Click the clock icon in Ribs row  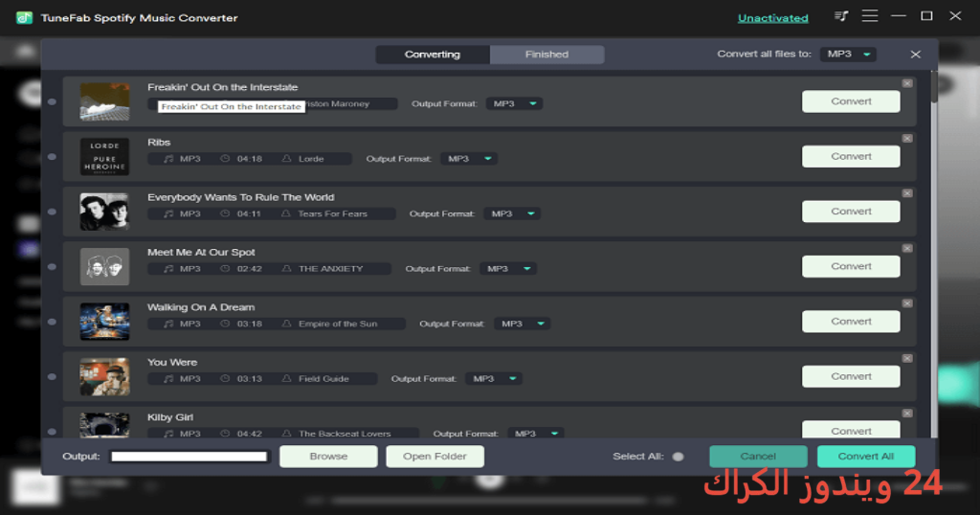pyautogui.click(x=225, y=159)
